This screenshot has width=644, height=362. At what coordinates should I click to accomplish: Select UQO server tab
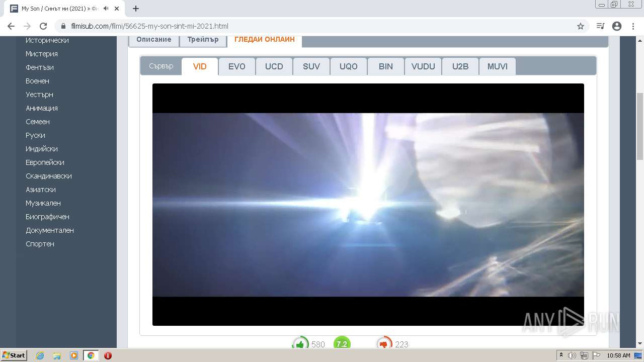(349, 66)
